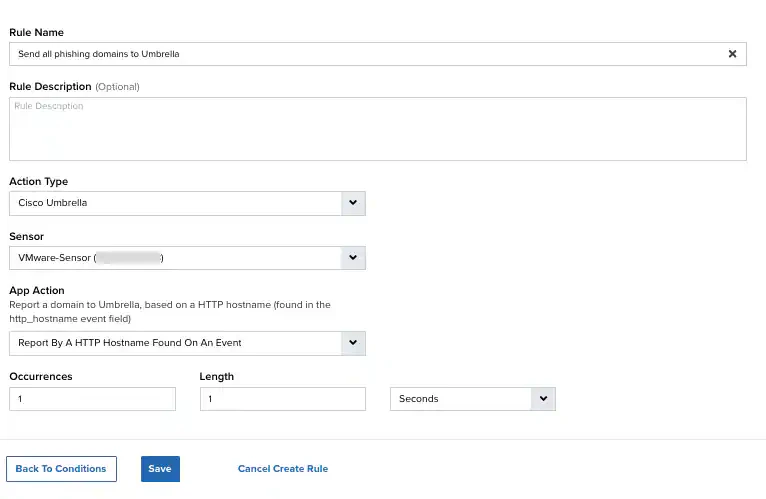Click the App Action heading label

click(x=37, y=290)
